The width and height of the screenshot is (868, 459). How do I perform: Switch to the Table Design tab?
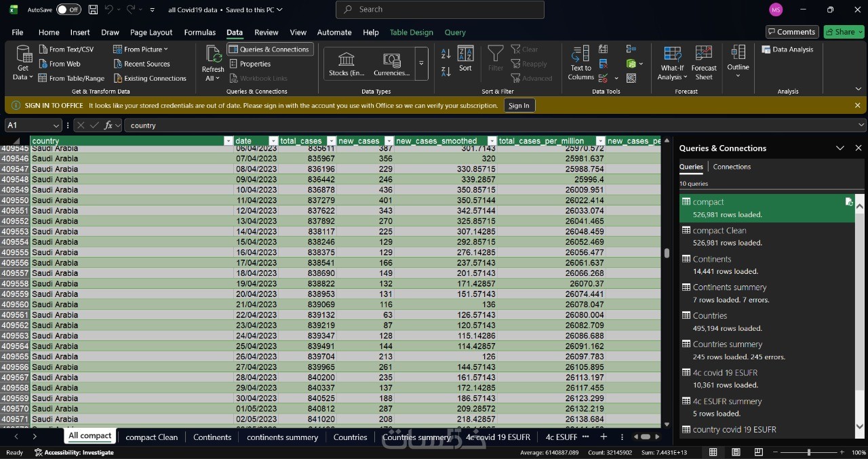pos(411,32)
